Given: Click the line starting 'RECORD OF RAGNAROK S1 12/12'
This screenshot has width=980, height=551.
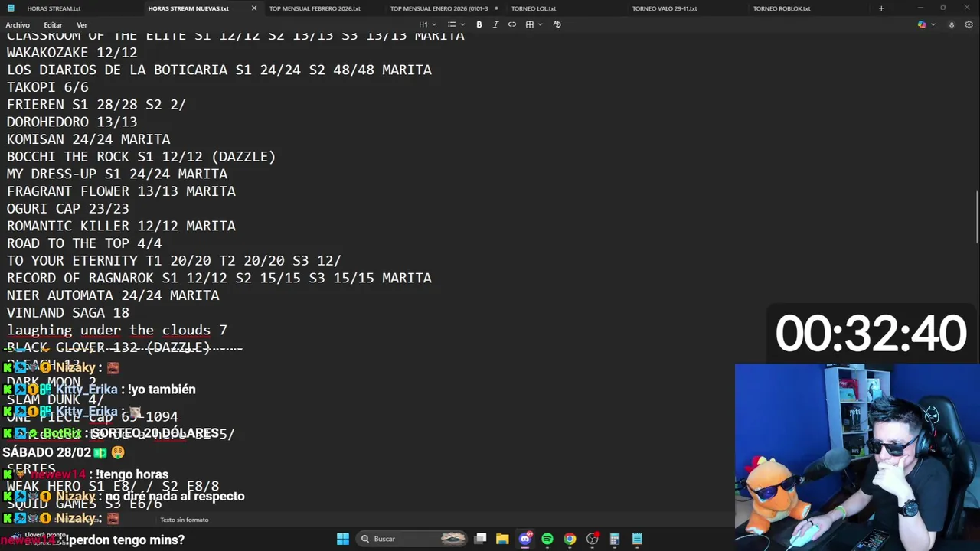Looking at the screenshot, I should [x=219, y=279].
